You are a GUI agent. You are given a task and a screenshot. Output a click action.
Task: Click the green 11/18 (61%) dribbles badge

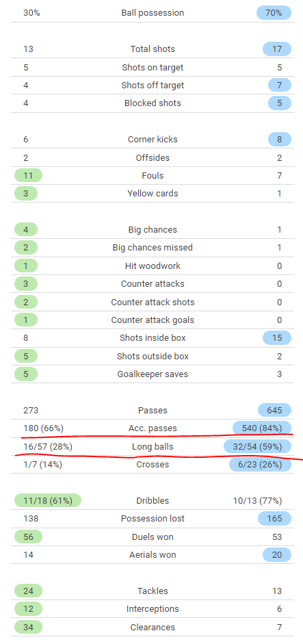[48, 501]
